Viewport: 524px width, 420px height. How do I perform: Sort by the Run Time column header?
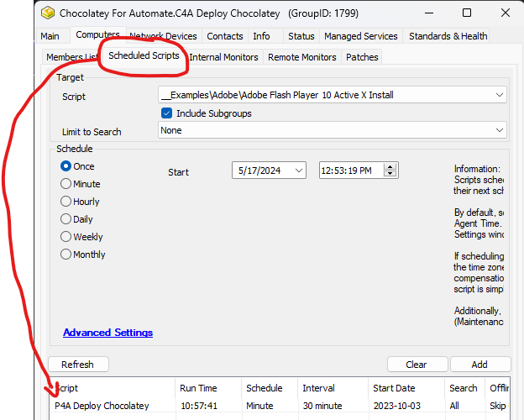(208, 388)
